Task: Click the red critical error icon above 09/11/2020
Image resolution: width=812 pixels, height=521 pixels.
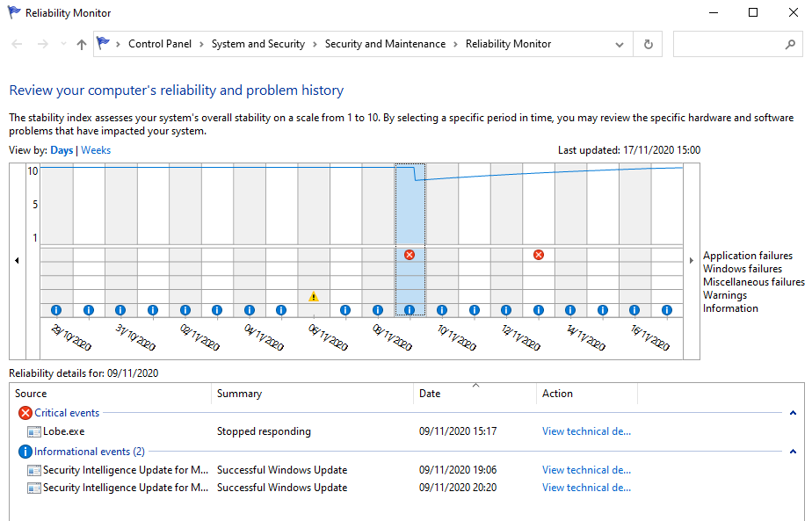Action: pyautogui.click(x=409, y=254)
